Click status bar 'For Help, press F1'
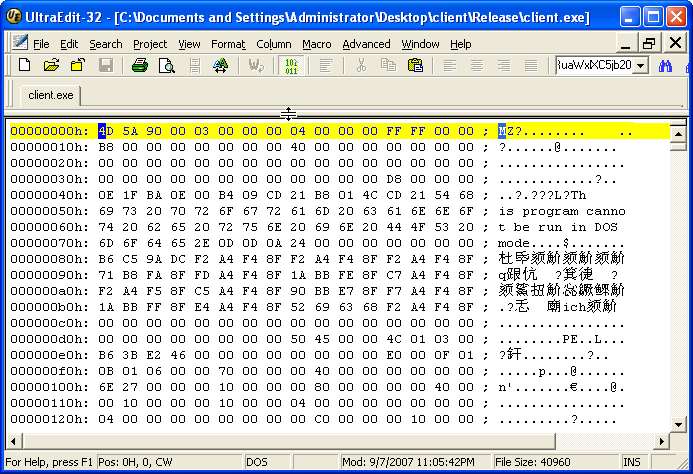The width and height of the screenshot is (693, 474). coord(49,462)
